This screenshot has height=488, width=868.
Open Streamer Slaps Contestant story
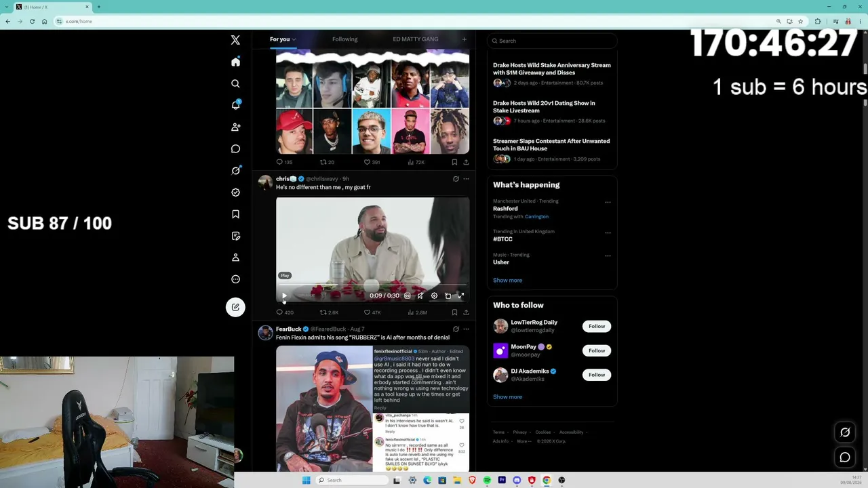click(551, 145)
